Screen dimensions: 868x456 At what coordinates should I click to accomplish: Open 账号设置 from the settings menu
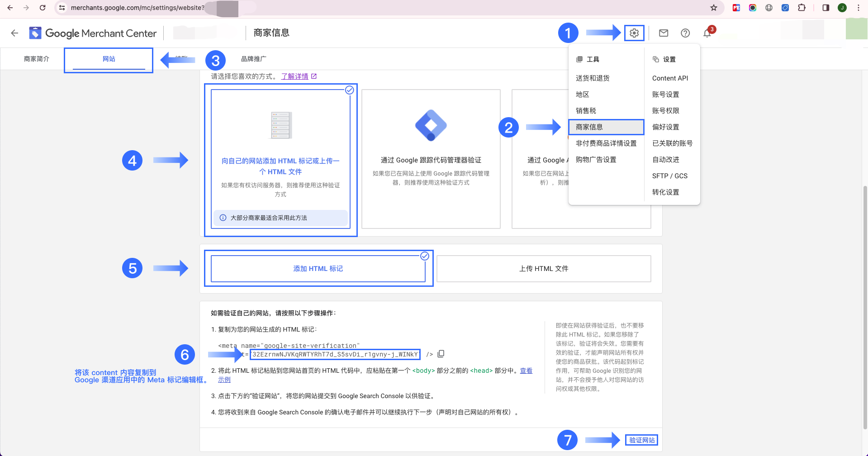(x=665, y=95)
